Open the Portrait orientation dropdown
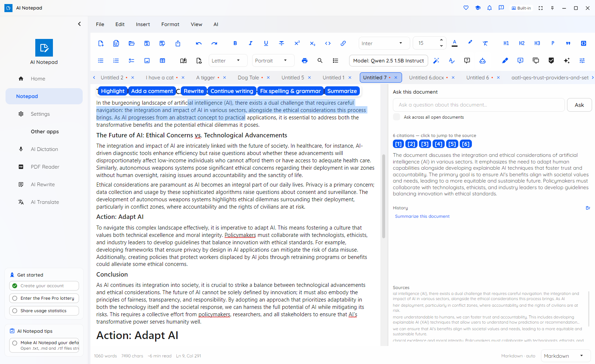 point(273,61)
